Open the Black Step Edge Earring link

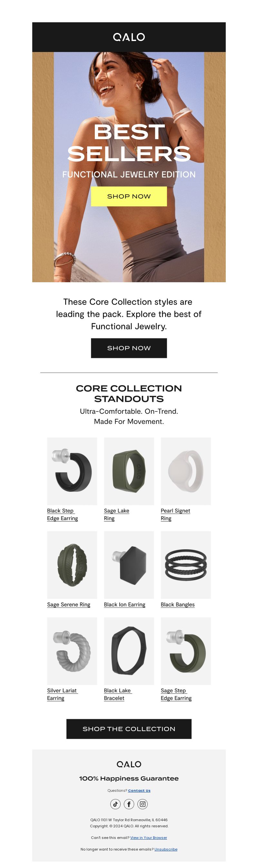(x=63, y=514)
